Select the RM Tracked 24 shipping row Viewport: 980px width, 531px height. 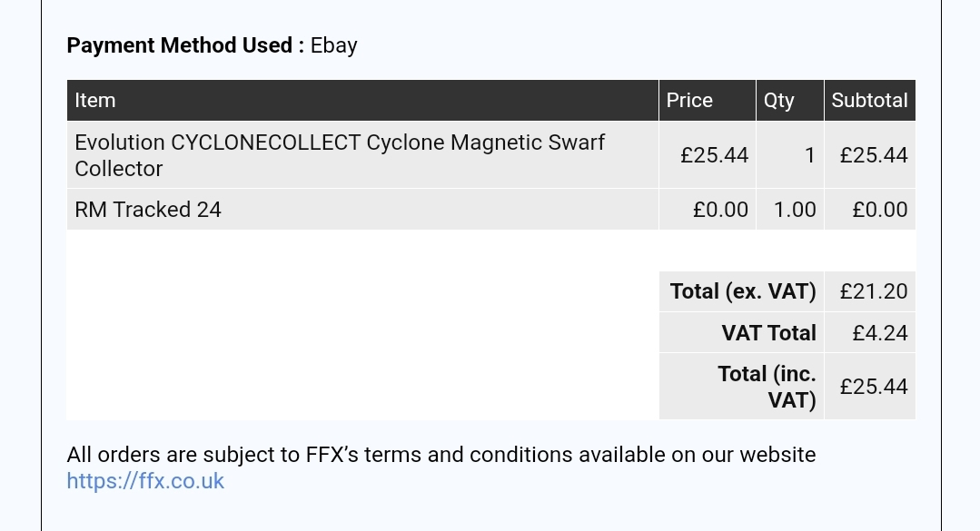(148, 210)
